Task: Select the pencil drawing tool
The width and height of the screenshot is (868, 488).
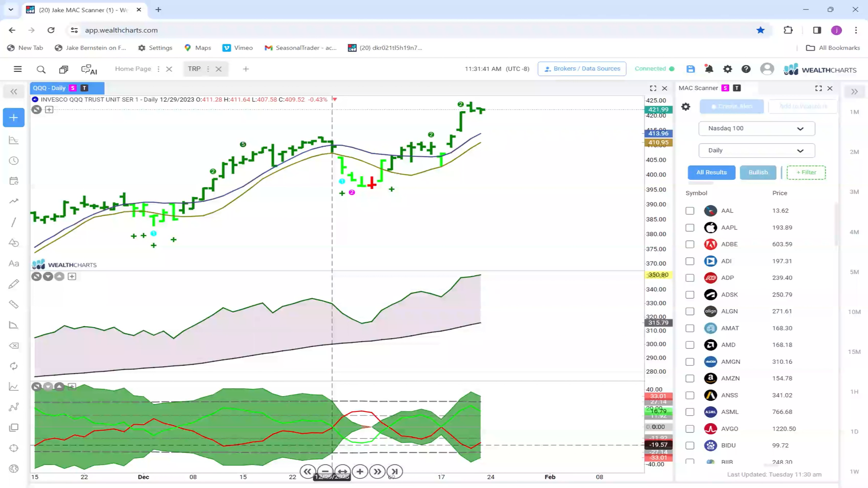Action: pyautogui.click(x=14, y=284)
